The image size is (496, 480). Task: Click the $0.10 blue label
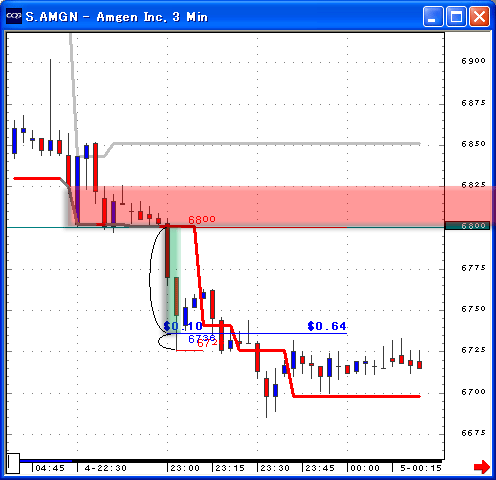point(183,326)
